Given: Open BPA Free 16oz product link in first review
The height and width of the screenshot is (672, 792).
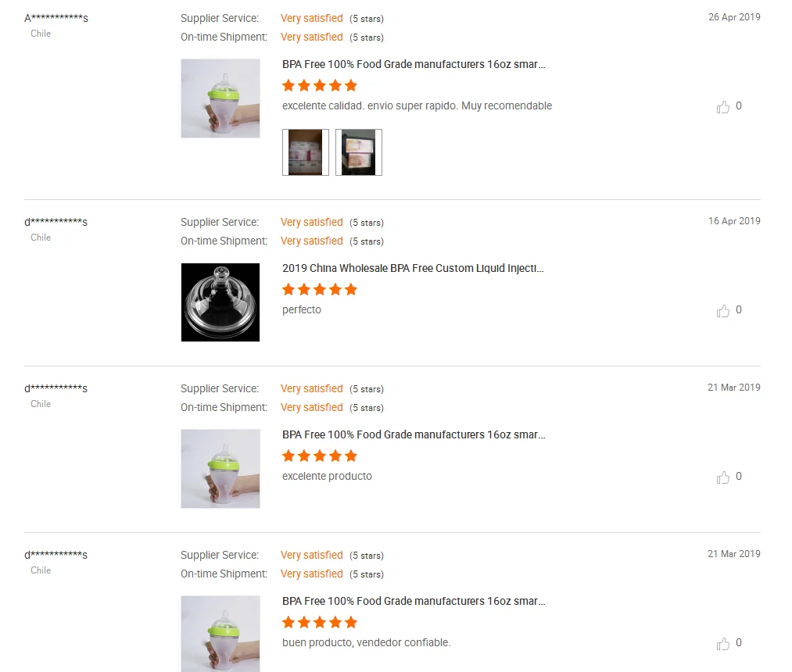Looking at the screenshot, I should [414, 64].
